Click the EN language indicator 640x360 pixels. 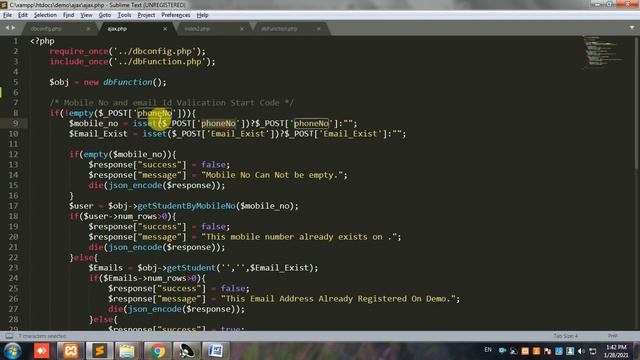(488, 350)
